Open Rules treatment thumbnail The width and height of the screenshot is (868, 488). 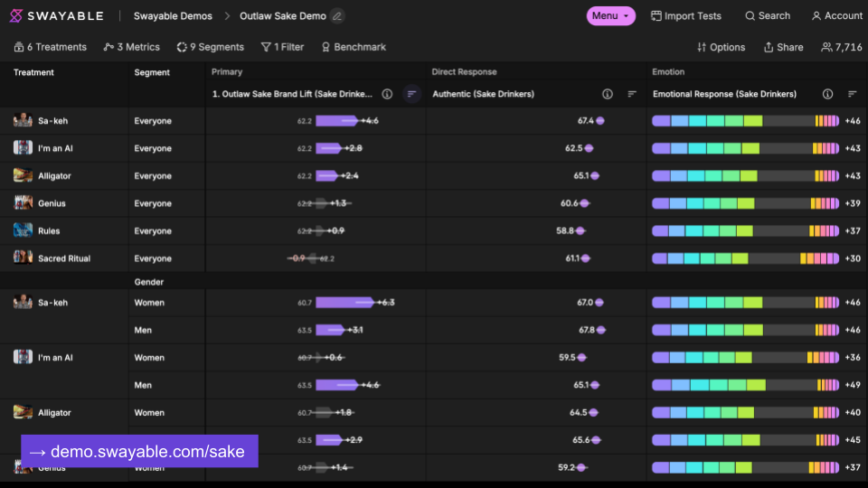coord(23,230)
